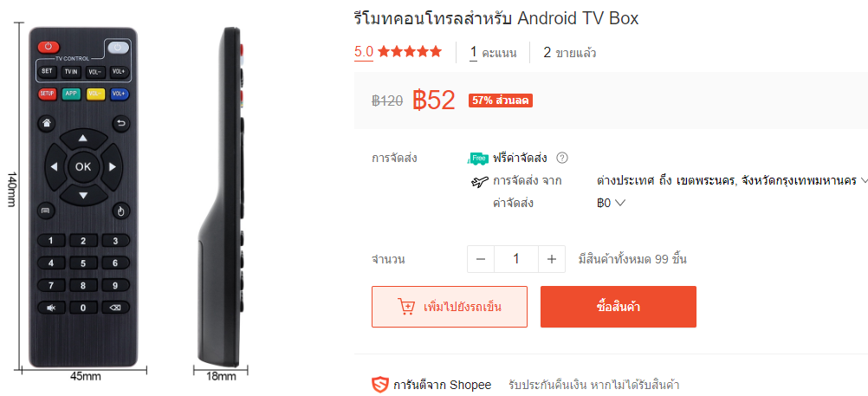Click the back arrow button on the remote image

click(120, 123)
